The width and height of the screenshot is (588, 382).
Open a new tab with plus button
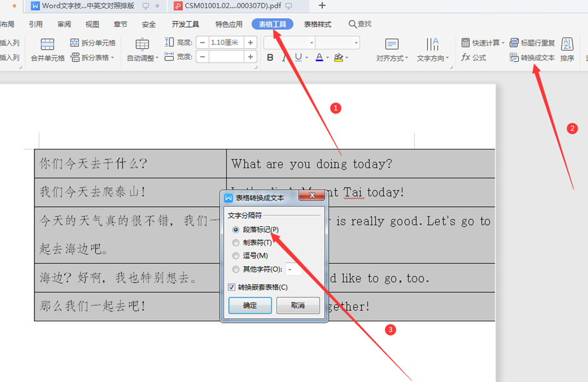[x=322, y=6]
